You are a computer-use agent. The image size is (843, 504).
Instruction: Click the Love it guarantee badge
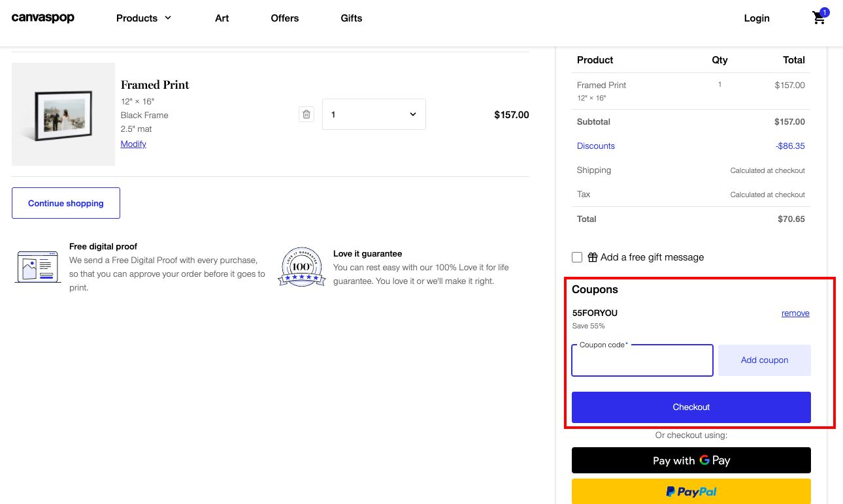point(301,267)
